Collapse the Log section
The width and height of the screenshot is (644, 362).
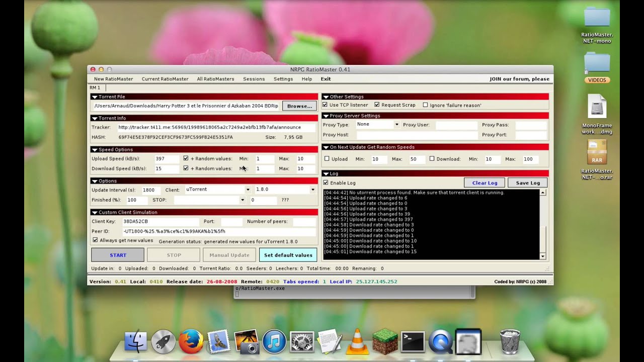326,173
